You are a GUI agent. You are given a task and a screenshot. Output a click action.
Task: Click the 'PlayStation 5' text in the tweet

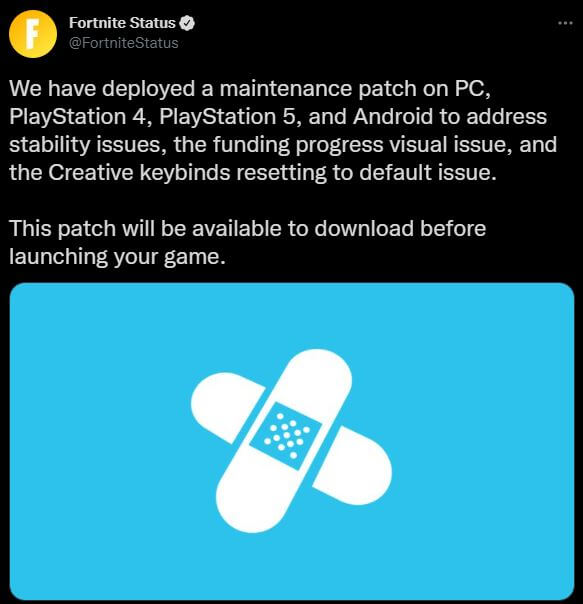coord(227,117)
